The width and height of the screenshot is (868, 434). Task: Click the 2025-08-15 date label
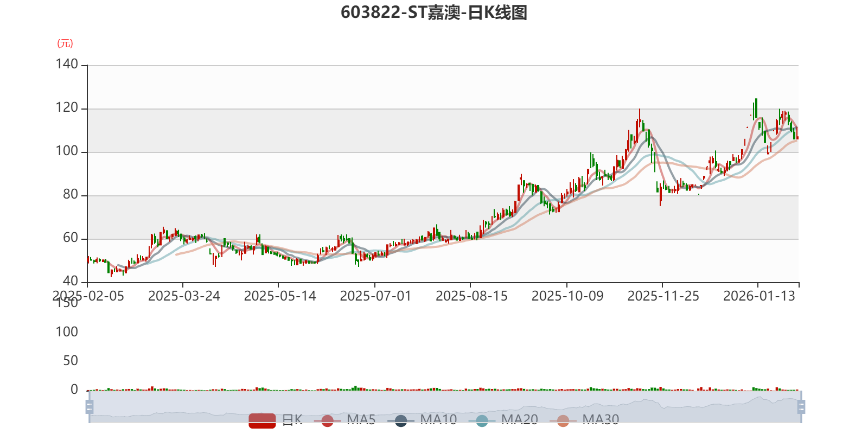tap(471, 296)
